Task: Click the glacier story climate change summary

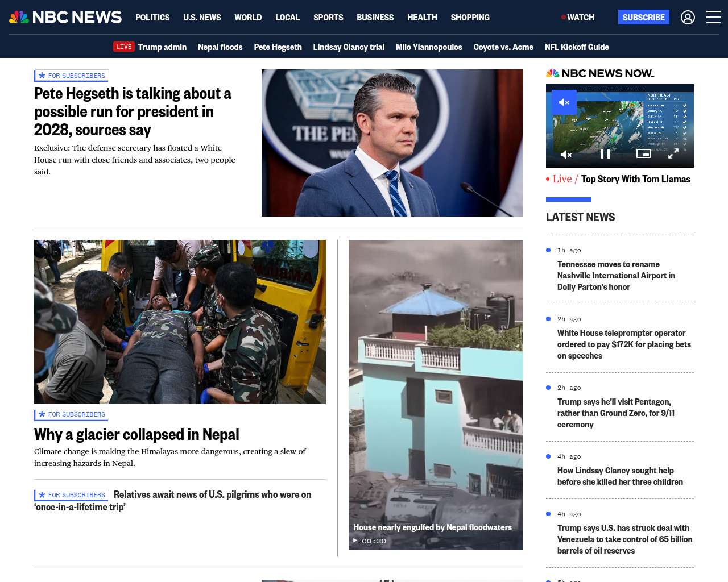Action: [170, 458]
